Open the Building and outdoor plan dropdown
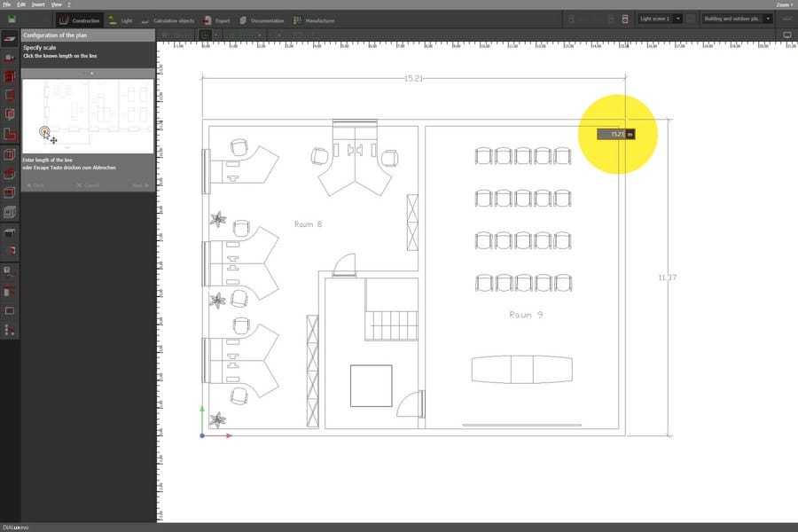 (737, 19)
